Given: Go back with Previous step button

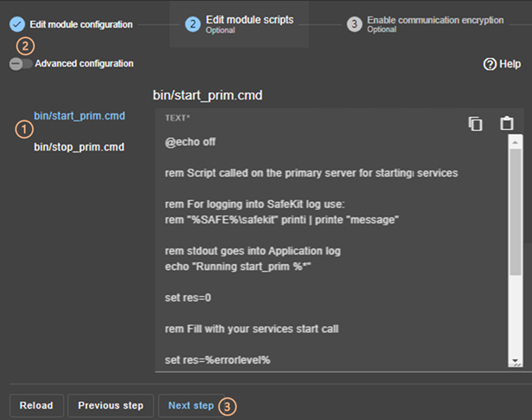Looking at the screenshot, I should [x=111, y=405].
